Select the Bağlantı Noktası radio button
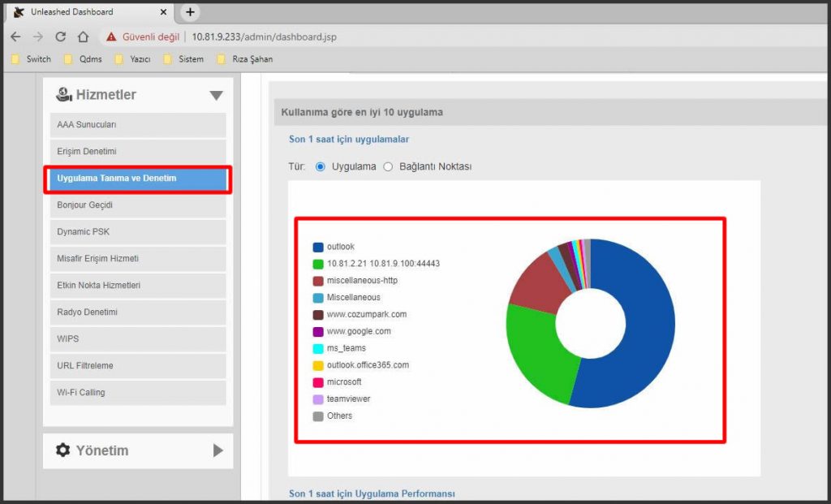Image resolution: width=831 pixels, height=504 pixels. (388, 166)
